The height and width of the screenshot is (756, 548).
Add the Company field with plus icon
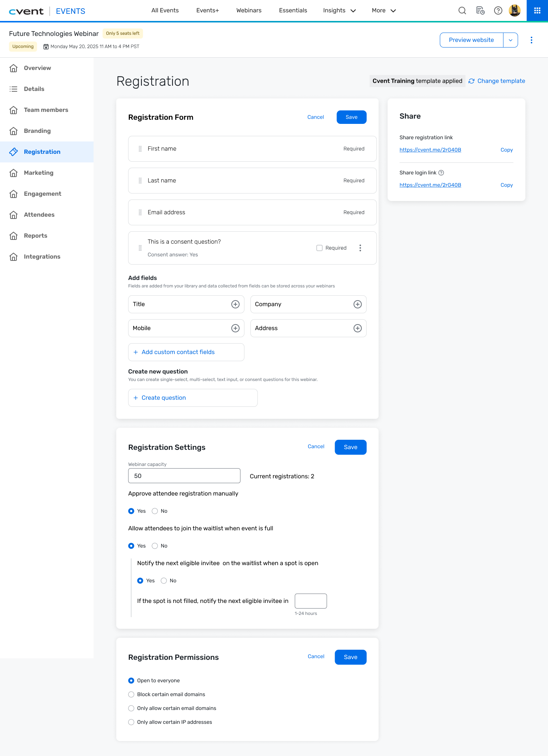[x=357, y=304]
